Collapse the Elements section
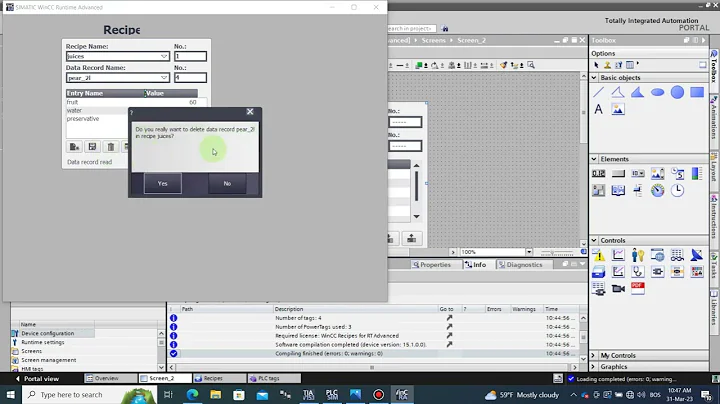The width and height of the screenshot is (720, 404). (x=594, y=159)
